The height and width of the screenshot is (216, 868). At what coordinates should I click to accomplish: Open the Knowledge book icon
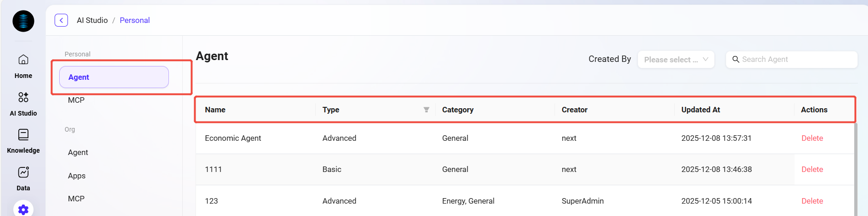point(23,135)
